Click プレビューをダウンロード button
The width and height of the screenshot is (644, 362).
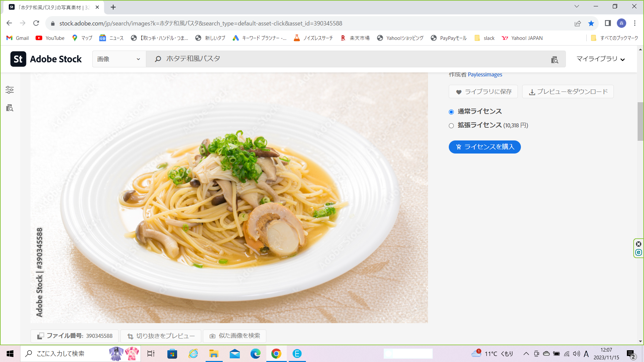[x=568, y=92]
